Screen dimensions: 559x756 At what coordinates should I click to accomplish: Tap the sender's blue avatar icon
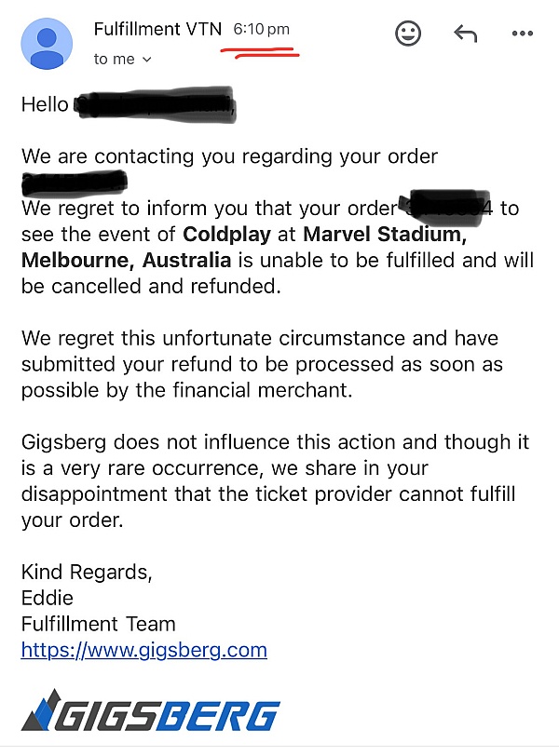tap(47, 44)
